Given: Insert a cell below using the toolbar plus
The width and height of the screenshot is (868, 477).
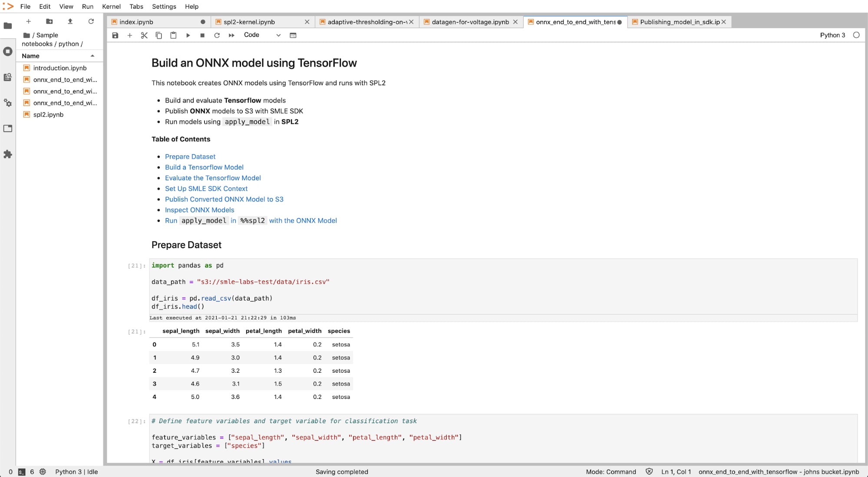Looking at the screenshot, I should point(129,35).
